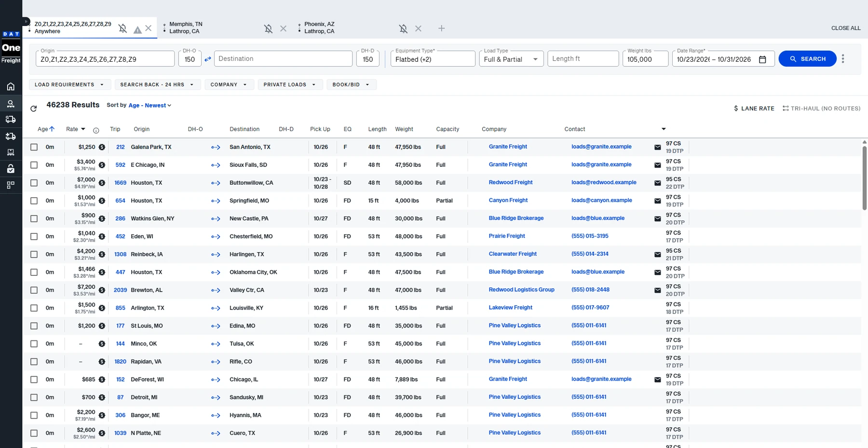868x448 pixels.
Task: Open the Search Loads sidebar icon
Action: coord(11,103)
